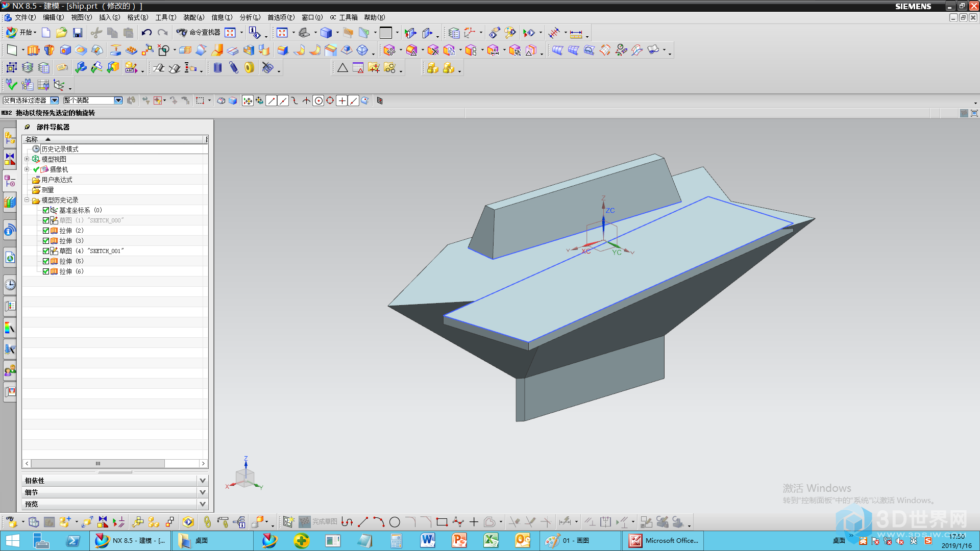The image size is (980, 551).
Task: Select the Point plus tool in the bottom toolbar
Action: [474, 522]
